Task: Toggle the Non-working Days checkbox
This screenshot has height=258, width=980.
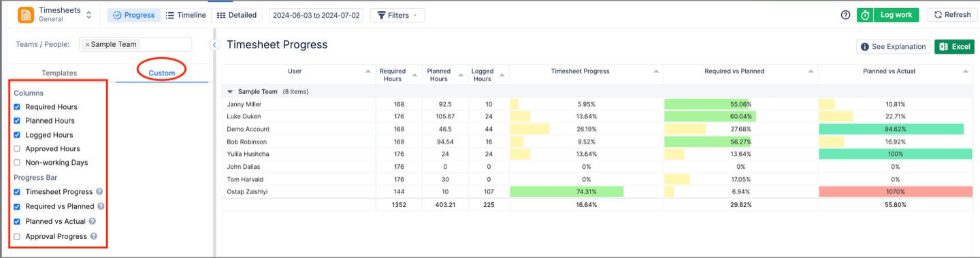Action: pos(17,163)
